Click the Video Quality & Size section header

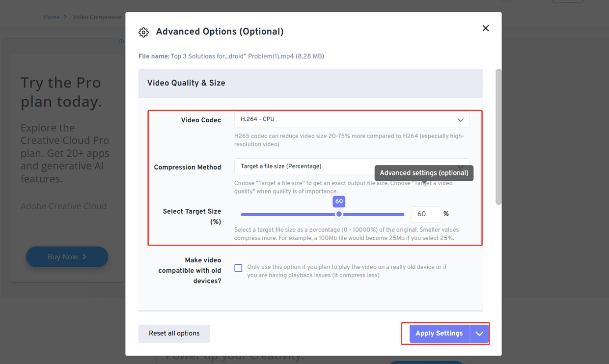point(186,83)
